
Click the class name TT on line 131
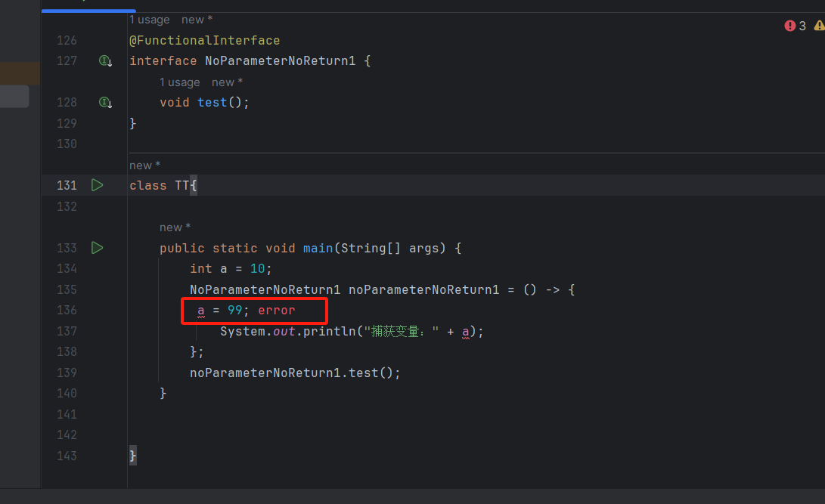click(182, 186)
